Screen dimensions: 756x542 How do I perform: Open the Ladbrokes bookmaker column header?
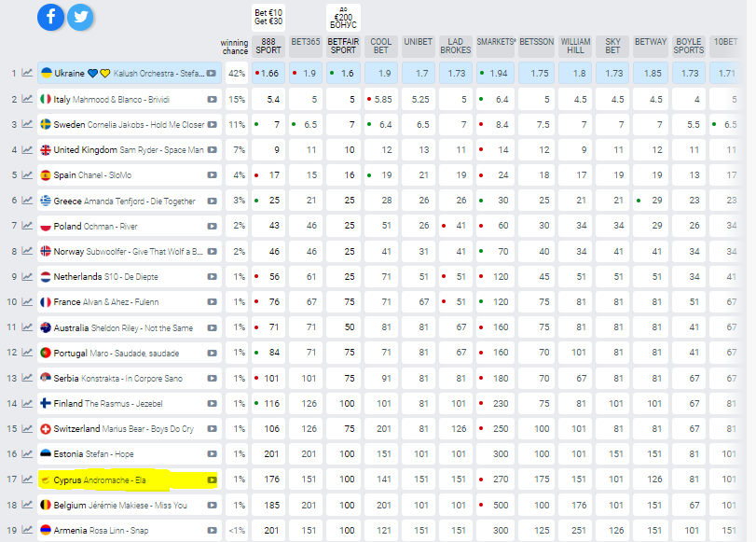(455, 47)
